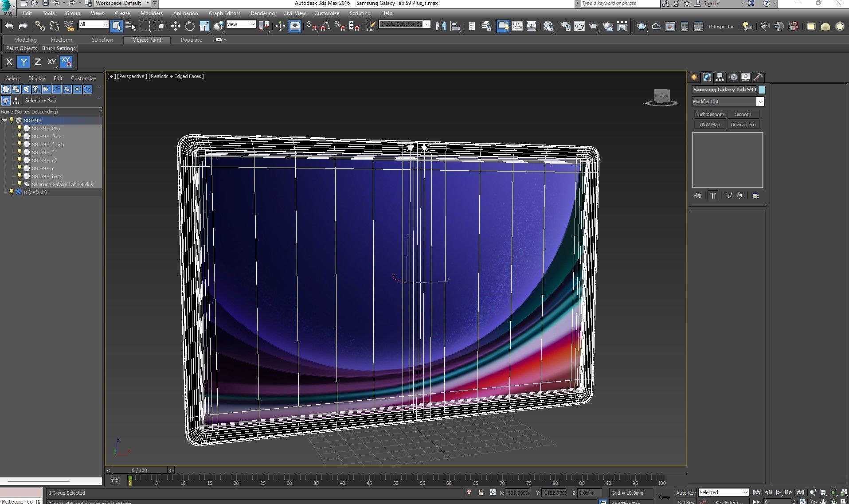Click the 0 / 100 time slider
Screen dimensions: 849x504
coord(140,470)
